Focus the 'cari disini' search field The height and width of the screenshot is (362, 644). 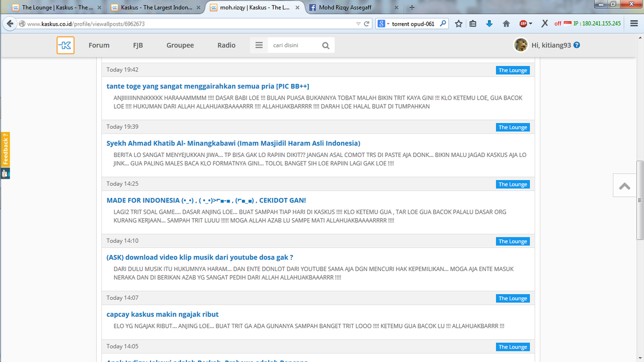point(294,45)
